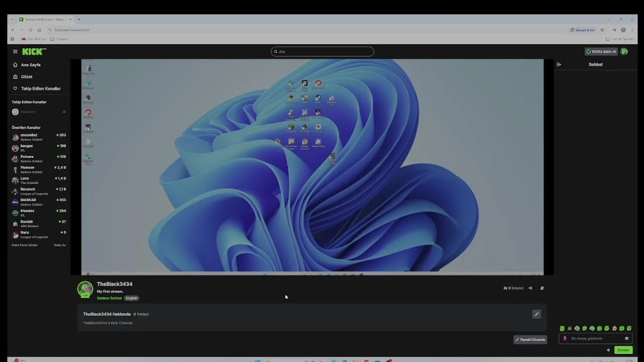
Task: Click the KICKs Satın Al button
Action: click(x=601, y=51)
